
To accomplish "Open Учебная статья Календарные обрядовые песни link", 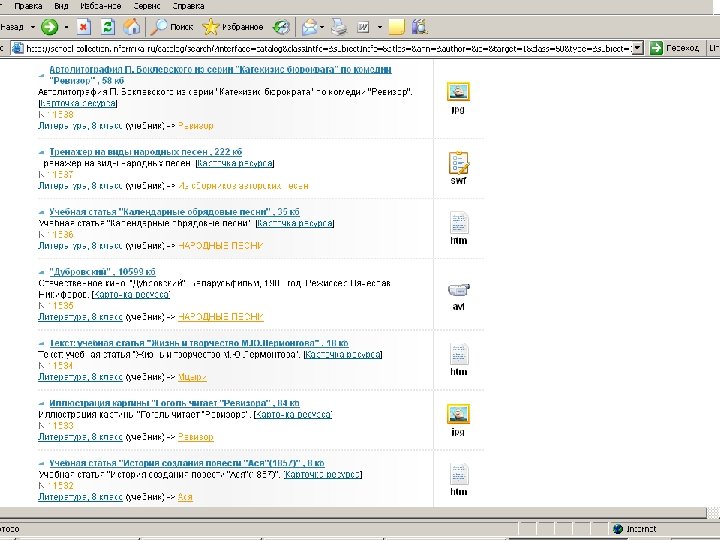I will 174,212.
